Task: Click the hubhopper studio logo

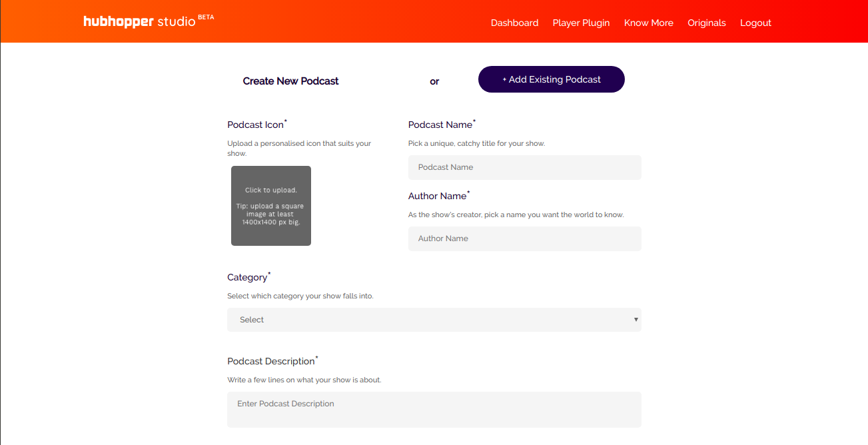Action: tap(149, 21)
